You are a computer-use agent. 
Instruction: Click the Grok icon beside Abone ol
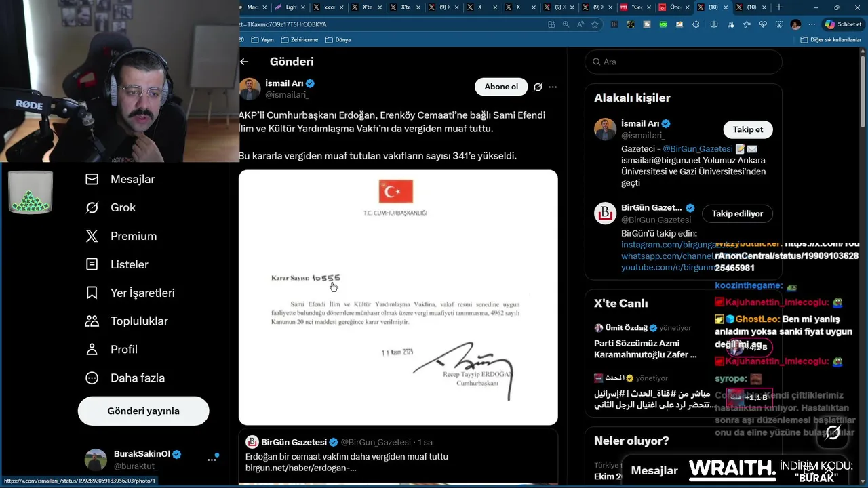tap(538, 87)
